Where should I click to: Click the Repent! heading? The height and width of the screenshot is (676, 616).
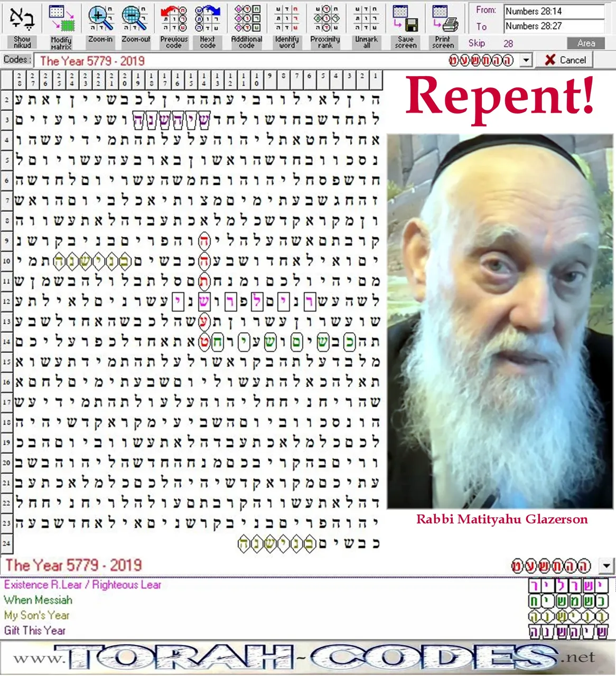point(500,97)
